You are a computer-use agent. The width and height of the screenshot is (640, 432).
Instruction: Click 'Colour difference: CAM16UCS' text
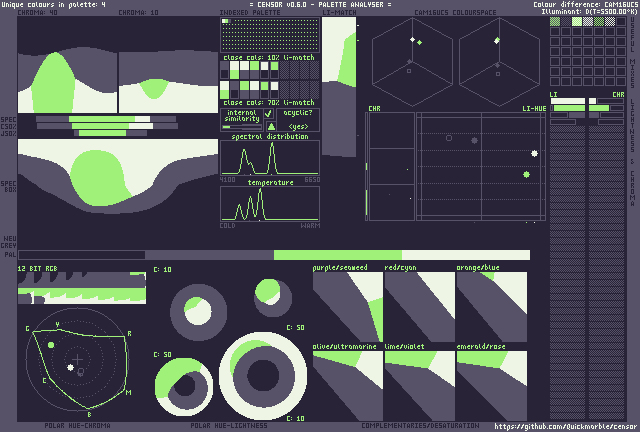[x=585, y=4]
